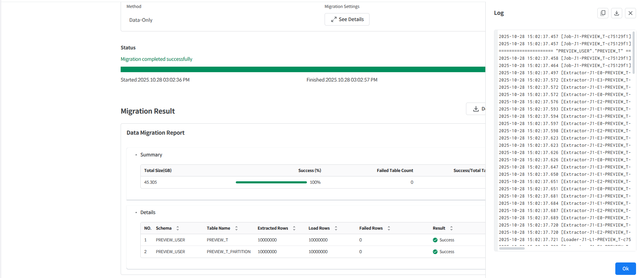
Task: Close the Log panel with X icon
Action: tap(630, 13)
